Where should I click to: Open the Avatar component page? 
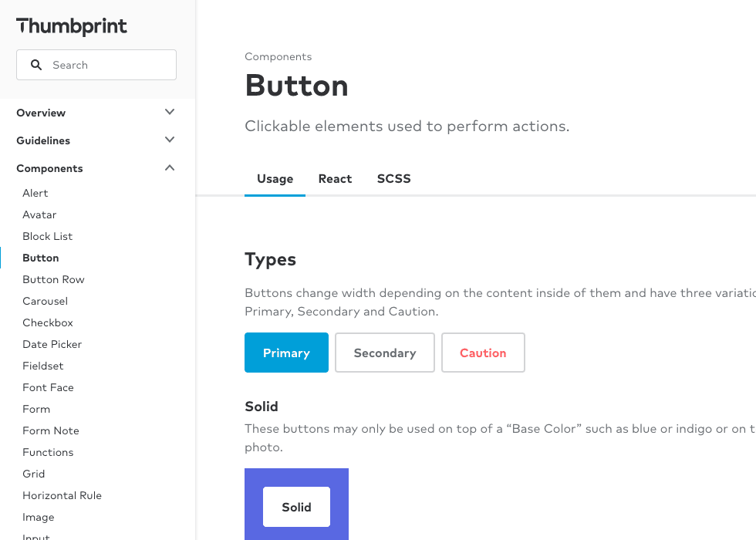[x=39, y=214]
